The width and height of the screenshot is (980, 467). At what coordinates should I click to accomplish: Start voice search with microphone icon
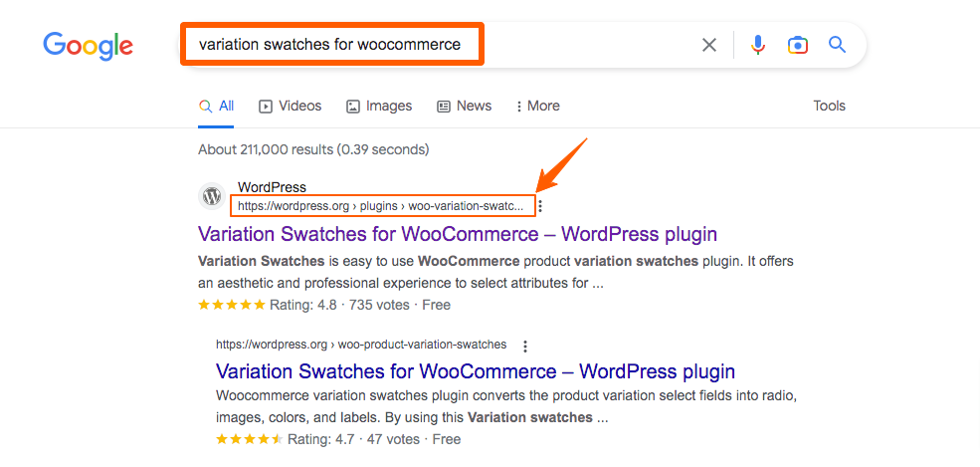(x=757, y=45)
